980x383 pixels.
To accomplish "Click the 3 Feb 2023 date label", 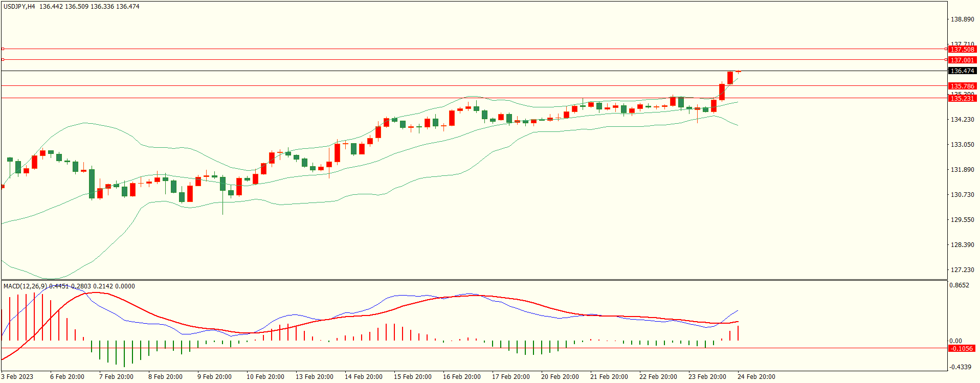I will pyautogui.click(x=17, y=377).
